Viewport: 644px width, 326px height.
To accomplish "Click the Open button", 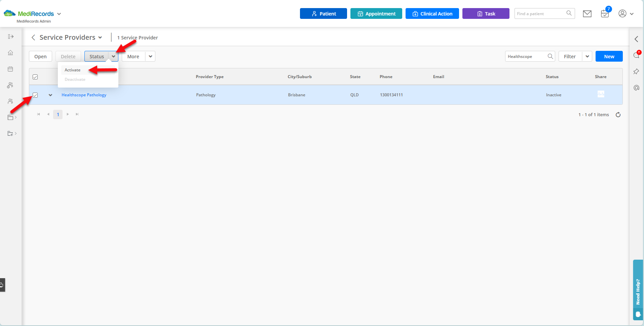I will pos(40,56).
